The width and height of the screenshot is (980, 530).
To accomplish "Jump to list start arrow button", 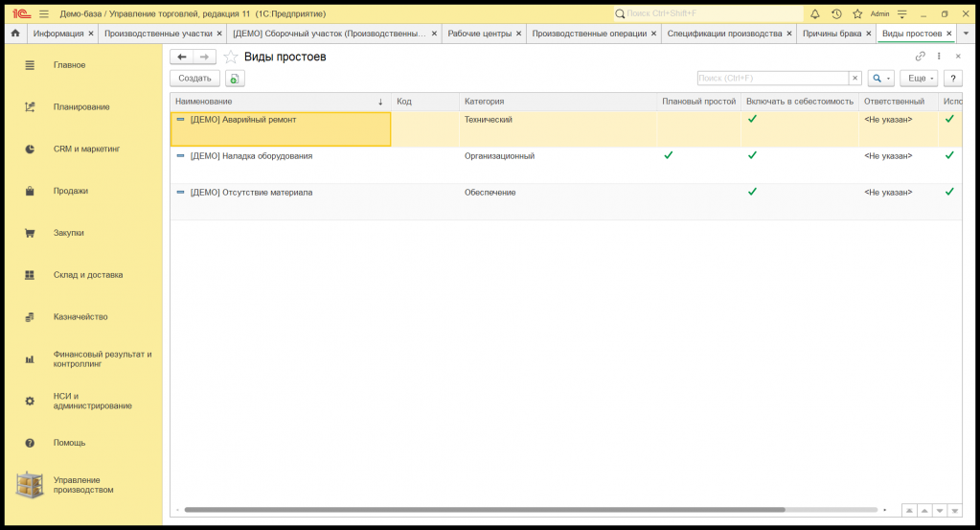I will [x=909, y=511].
